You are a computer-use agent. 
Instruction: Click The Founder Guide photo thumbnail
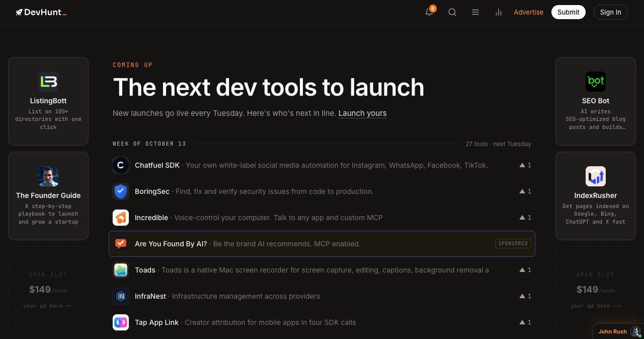click(x=48, y=176)
